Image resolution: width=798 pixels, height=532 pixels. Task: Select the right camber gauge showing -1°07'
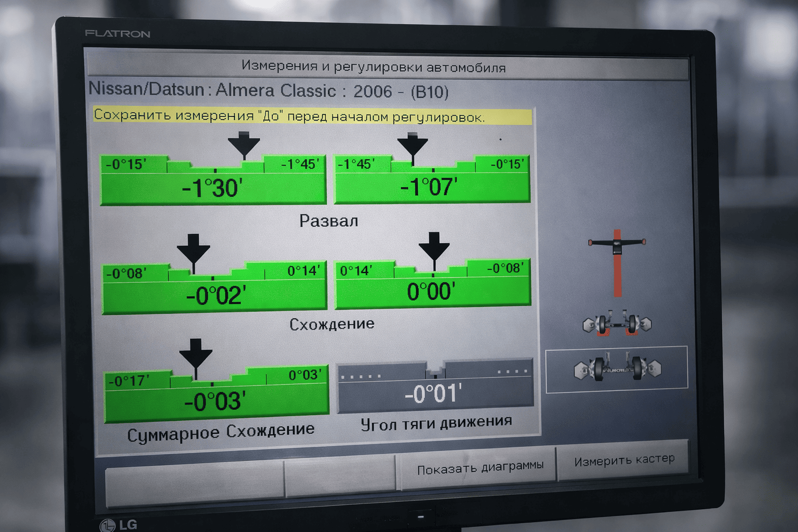click(x=432, y=179)
